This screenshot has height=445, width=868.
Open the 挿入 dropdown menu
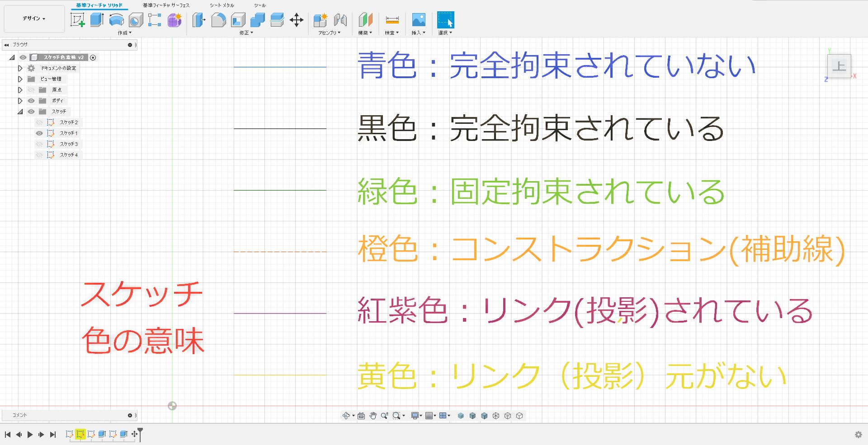(x=418, y=33)
